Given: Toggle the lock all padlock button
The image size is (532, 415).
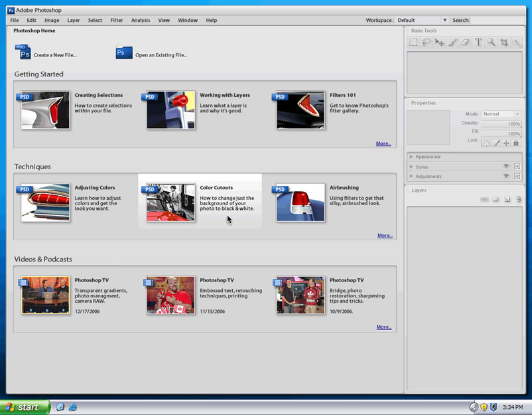Looking at the screenshot, I should tap(515, 143).
